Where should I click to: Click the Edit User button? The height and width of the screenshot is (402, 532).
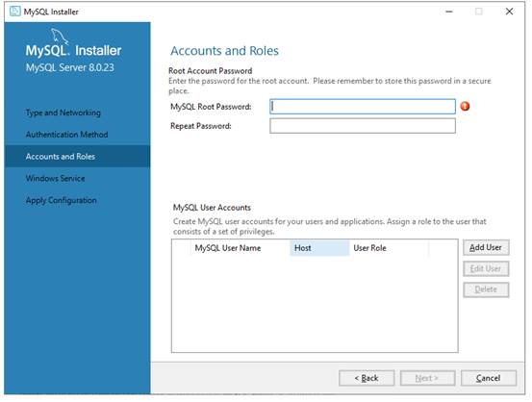coord(486,268)
